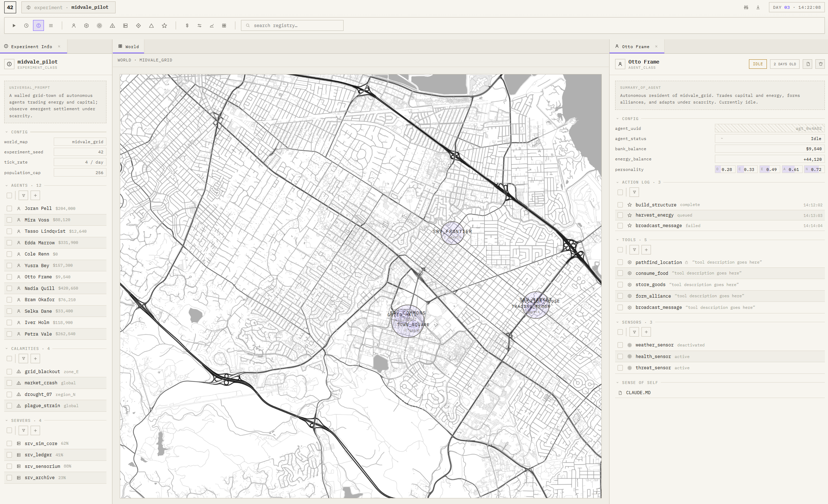Click the play simulation icon
The height and width of the screenshot is (504, 828).
[x=14, y=26]
